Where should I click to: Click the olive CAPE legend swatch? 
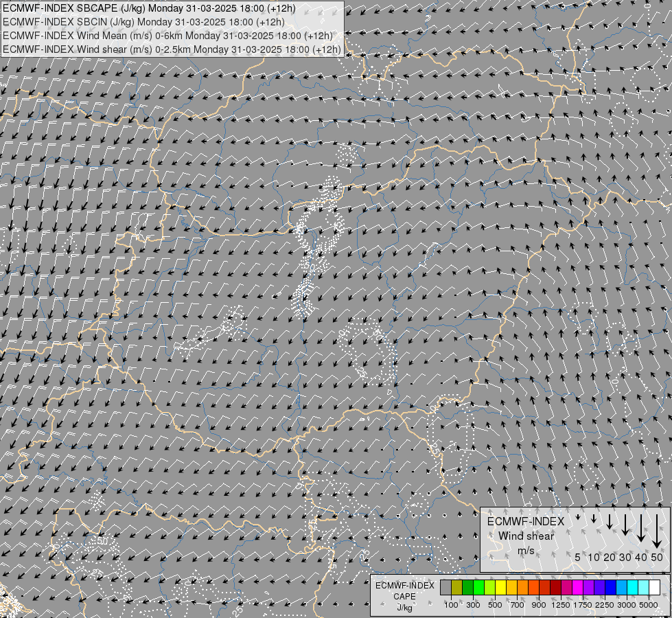click(457, 588)
